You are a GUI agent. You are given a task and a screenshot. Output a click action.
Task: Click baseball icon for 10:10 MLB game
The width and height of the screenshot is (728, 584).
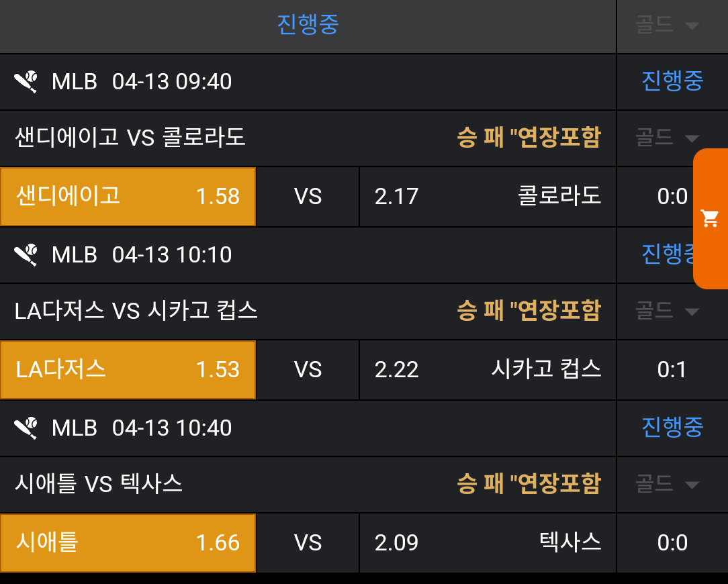(x=26, y=255)
